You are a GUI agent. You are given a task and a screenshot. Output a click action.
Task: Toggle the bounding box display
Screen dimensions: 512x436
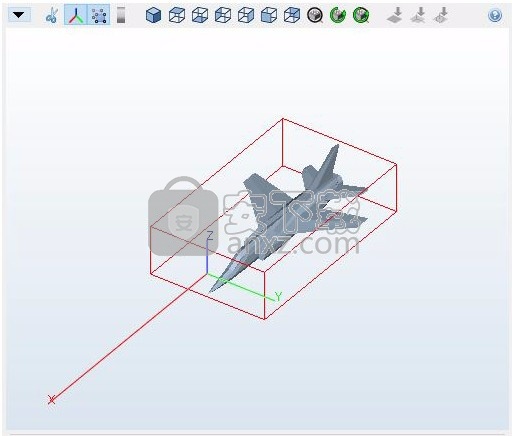pos(99,15)
